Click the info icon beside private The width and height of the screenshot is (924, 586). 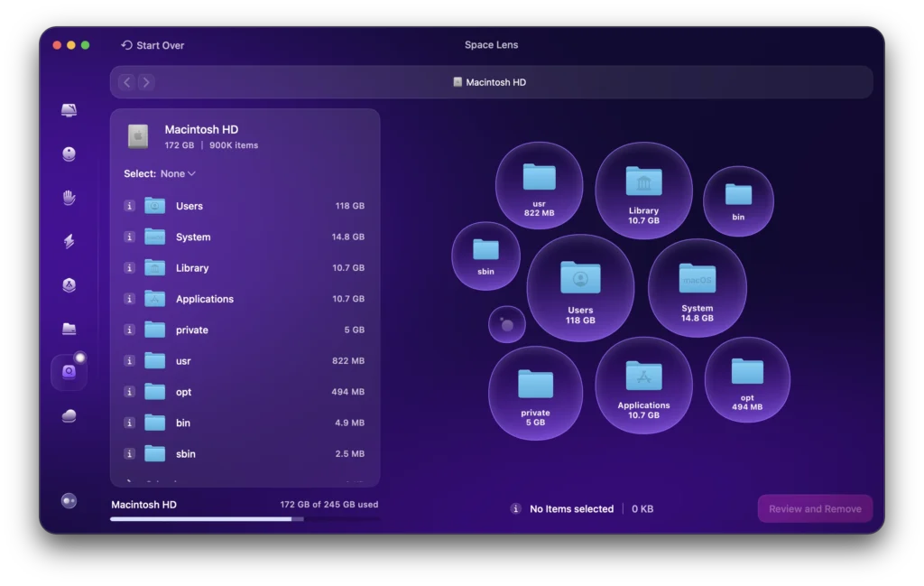tap(127, 330)
